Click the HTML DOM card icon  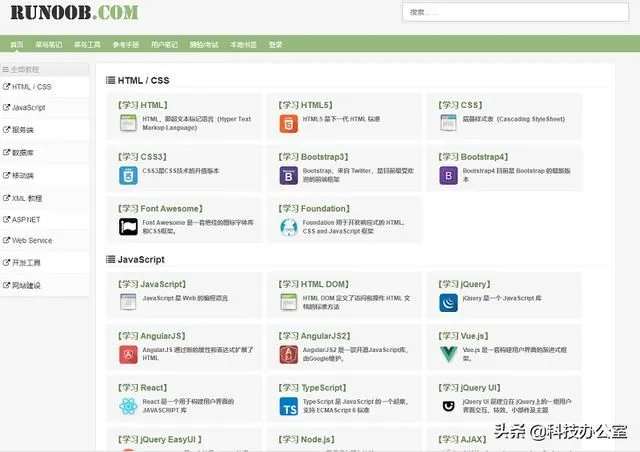pyautogui.click(x=289, y=302)
